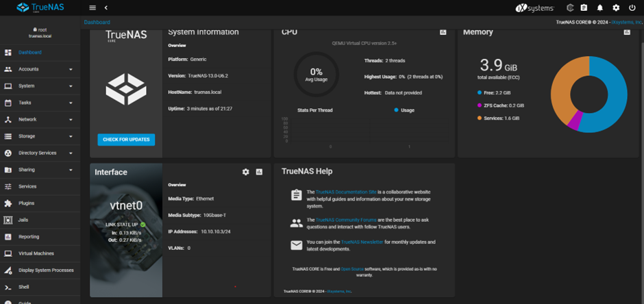
Task: Open the vtnet0 Interface settings gear
Action: [x=246, y=172]
